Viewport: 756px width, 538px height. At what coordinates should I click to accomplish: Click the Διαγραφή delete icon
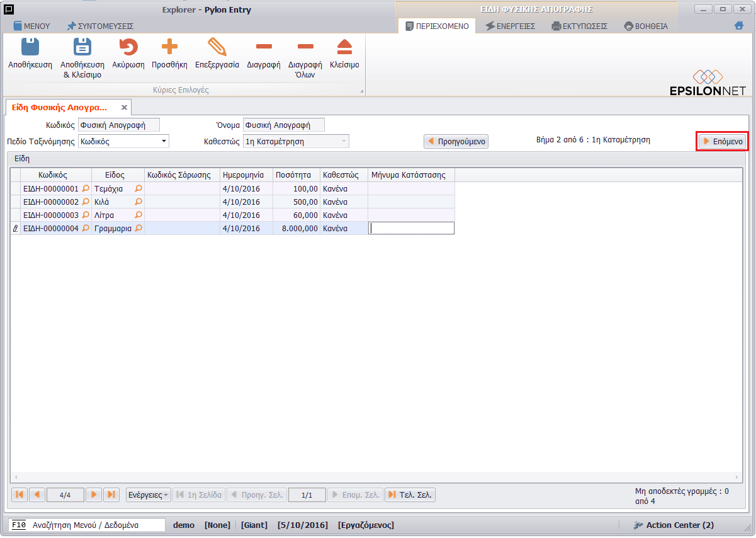(x=264, y=48)
